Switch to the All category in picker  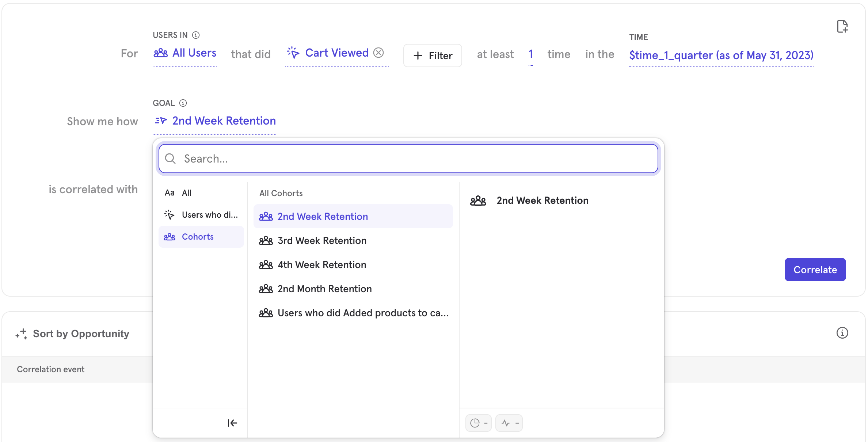click(x=201, y=193)
